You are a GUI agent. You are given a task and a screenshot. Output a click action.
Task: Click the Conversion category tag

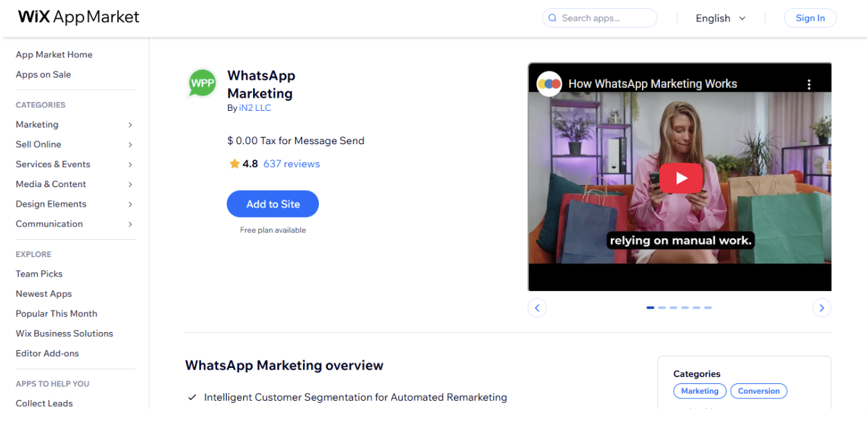(758, 391)
